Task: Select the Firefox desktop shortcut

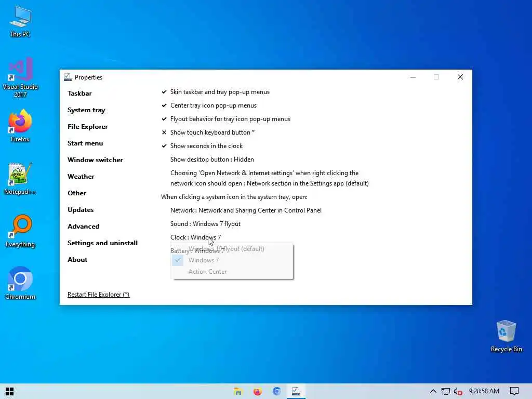Action: pos(20,126)
